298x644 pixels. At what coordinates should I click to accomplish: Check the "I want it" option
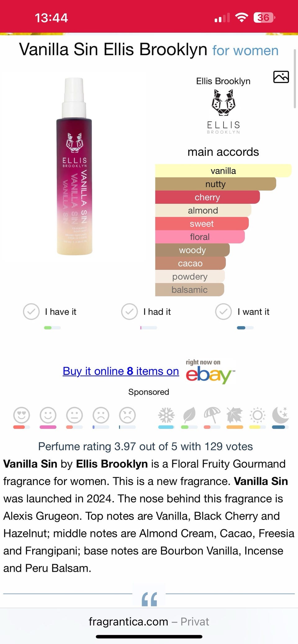point(223,312)
